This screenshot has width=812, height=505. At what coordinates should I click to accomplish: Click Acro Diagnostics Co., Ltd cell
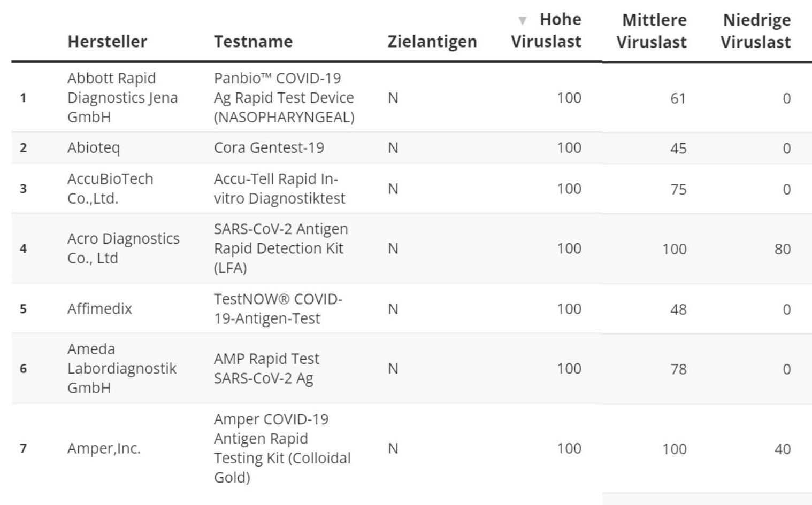[x=123, y=248]
